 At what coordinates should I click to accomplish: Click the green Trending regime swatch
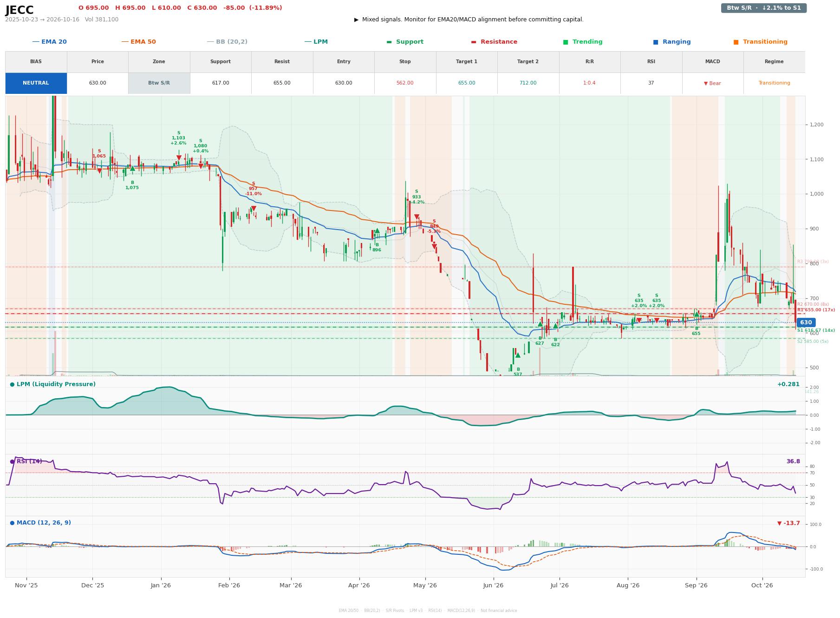[x=566, y=42]
